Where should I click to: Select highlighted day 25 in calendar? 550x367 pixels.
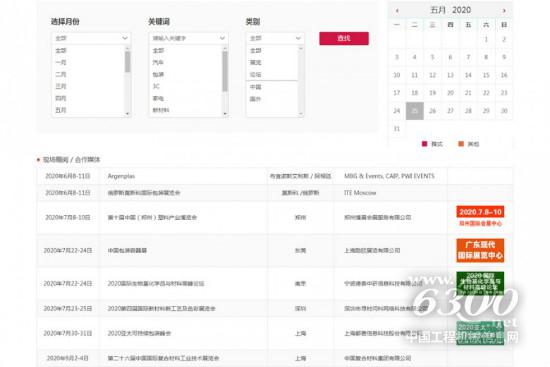415,111
